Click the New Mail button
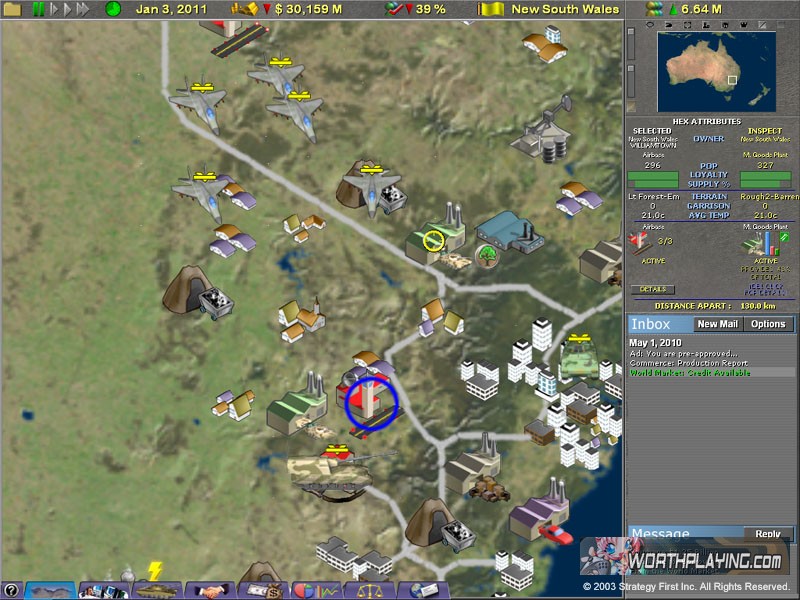 tap(717, 324)
